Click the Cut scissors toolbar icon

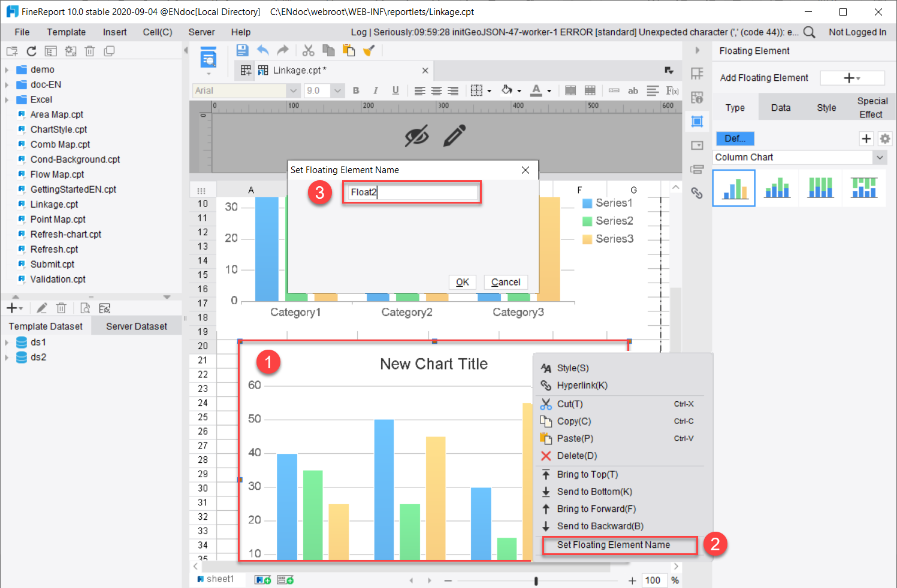309,50
